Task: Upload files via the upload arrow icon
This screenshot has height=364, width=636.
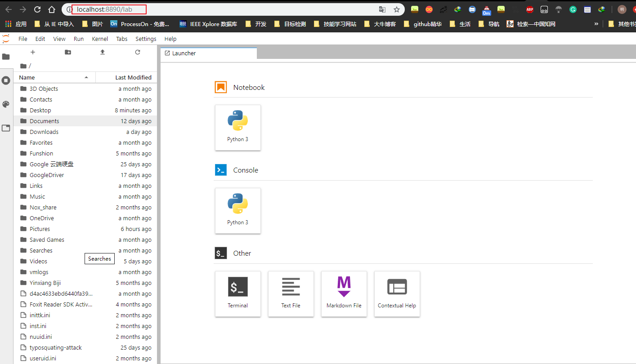Action: [x=102, y=52]
